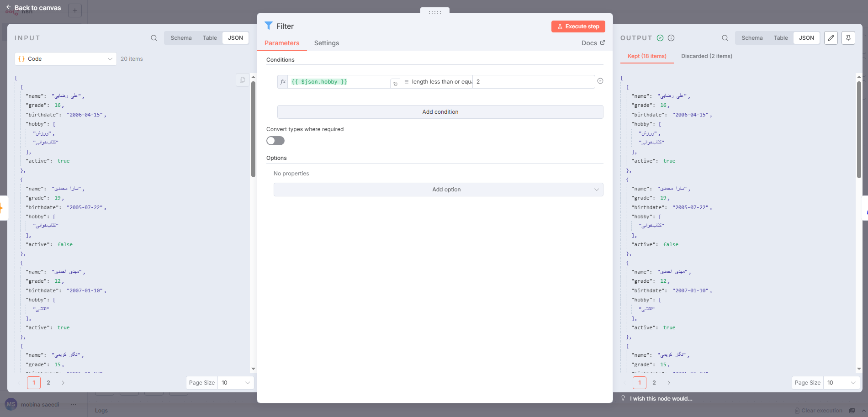
Task: Open the Discarded (2 items) tab
Action: click(x=706, y=56)
